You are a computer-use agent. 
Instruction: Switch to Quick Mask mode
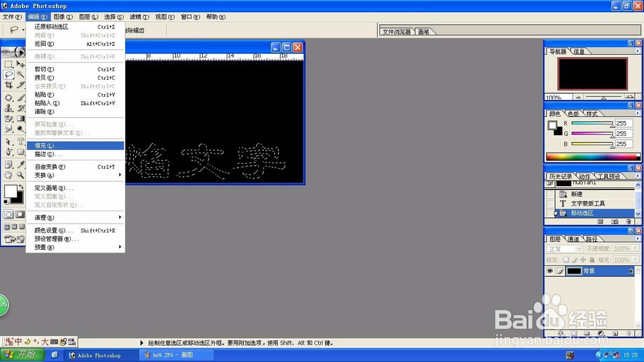tap(20, 214)
